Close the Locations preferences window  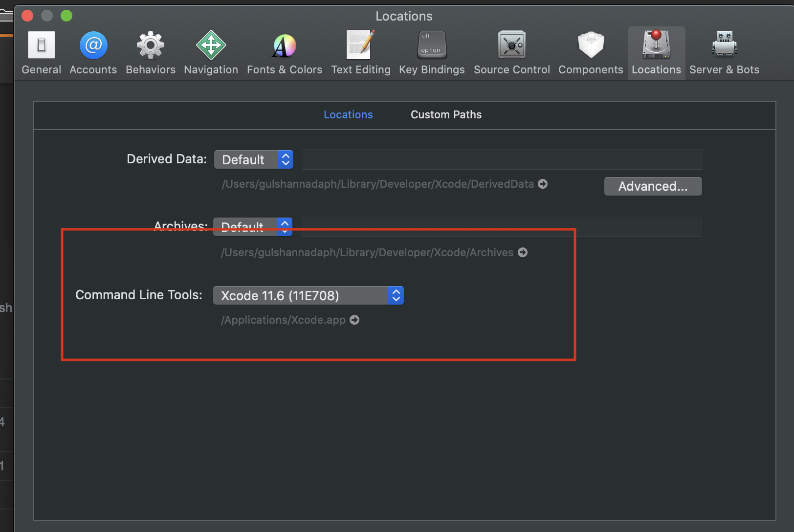pos(27,16)
